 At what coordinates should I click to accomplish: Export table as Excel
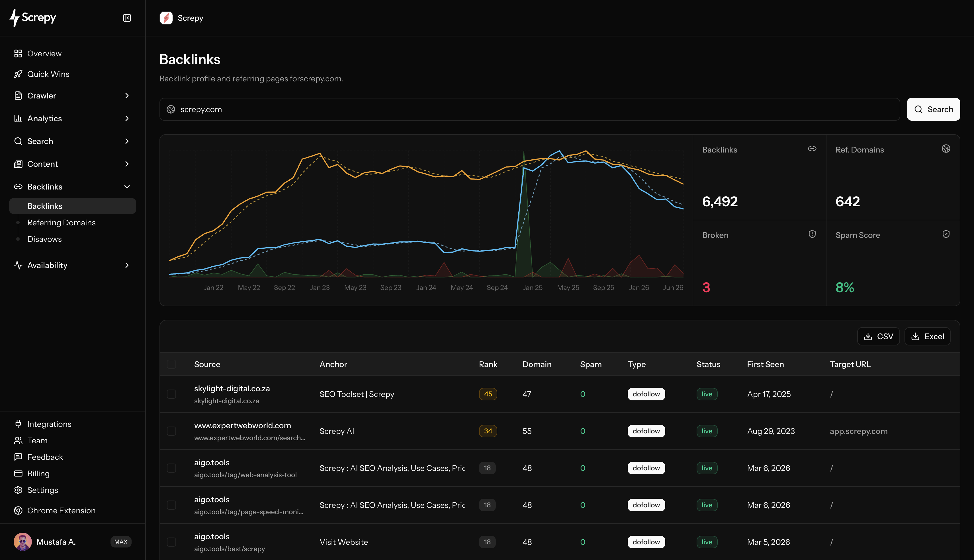coord(927,336)
